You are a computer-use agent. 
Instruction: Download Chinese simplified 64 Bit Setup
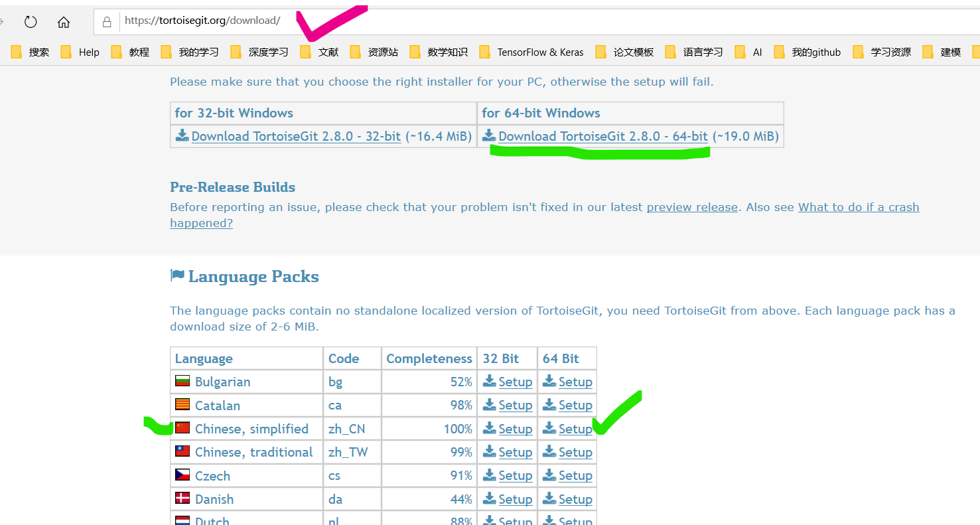click(x=575, y=429)
